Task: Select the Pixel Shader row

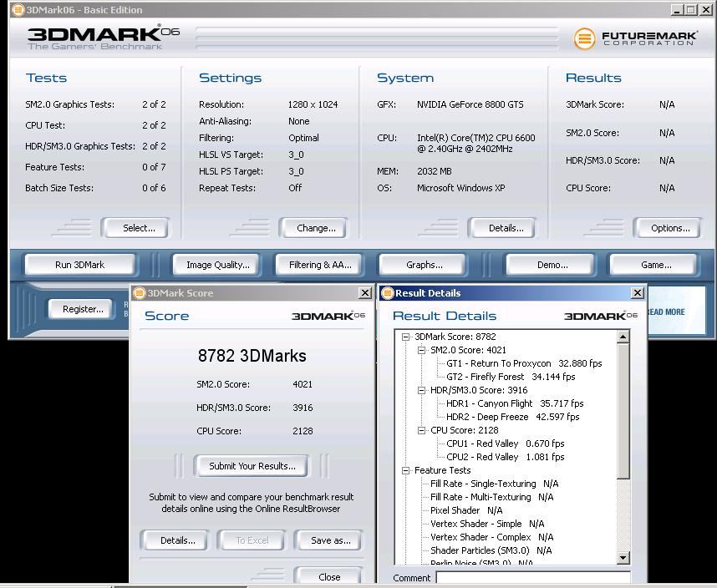Action: point(466,510)
